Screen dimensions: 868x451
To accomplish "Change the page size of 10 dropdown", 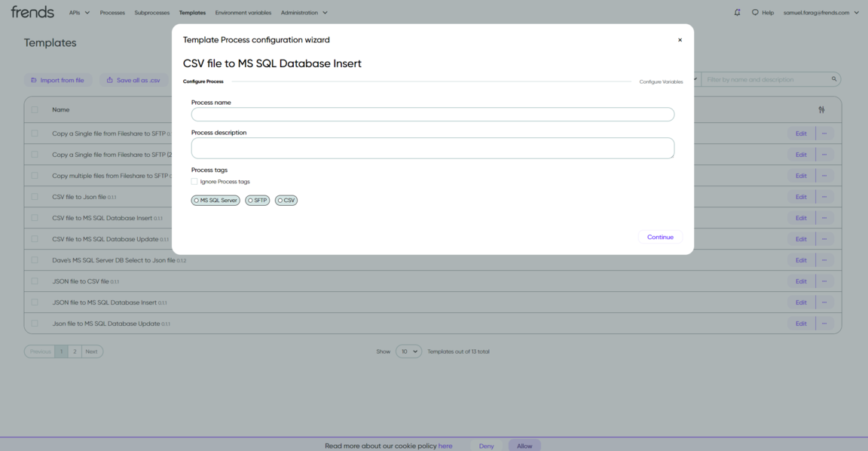I will pos(408,351).
